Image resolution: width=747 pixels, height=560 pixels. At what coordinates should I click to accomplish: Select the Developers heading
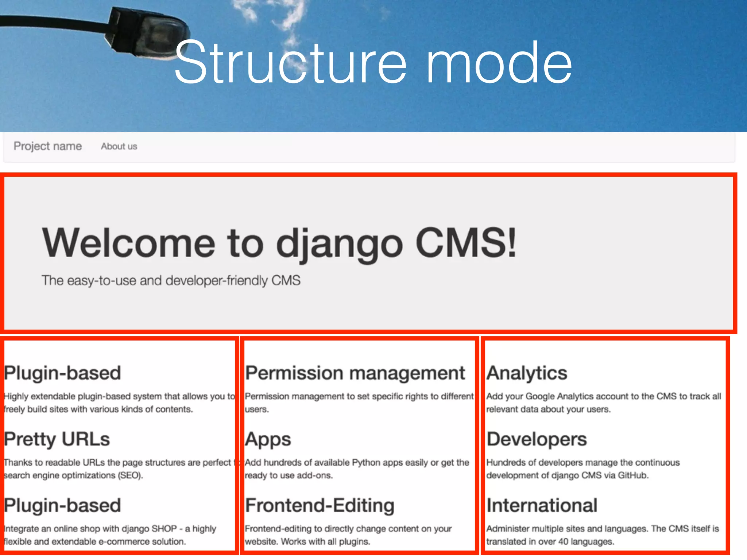(537, 439)
